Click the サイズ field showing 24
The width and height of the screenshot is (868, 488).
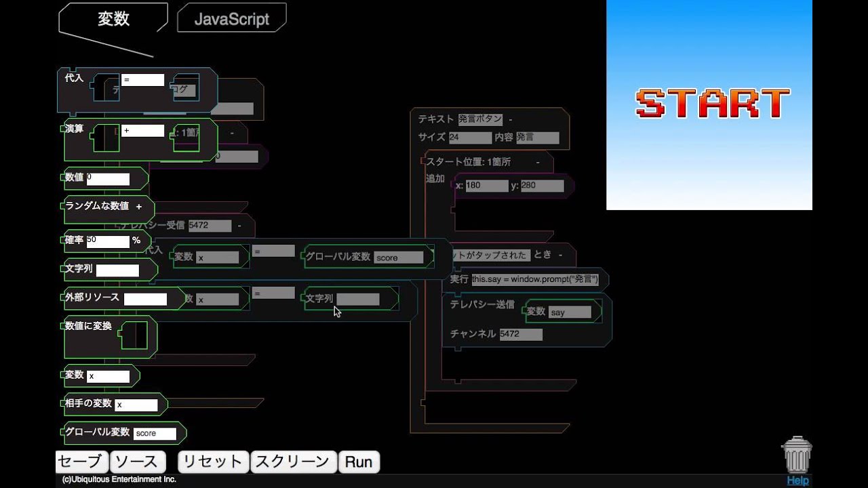click(470, 138)
